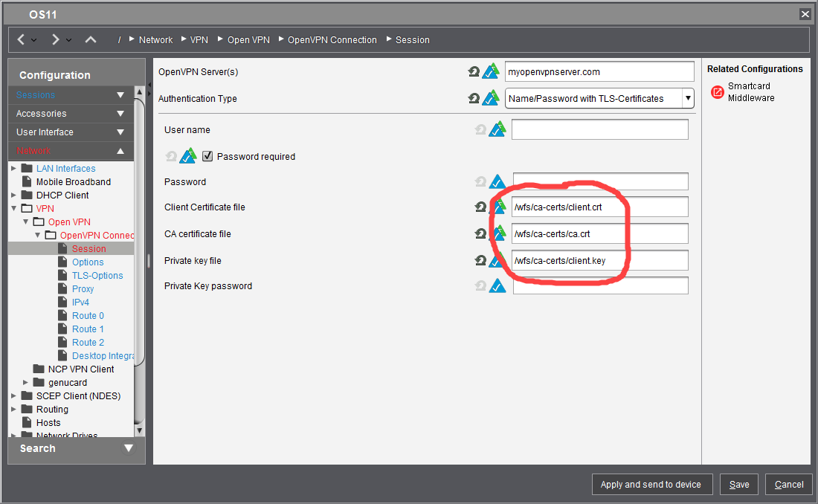
Task: Click reset icon for Private key file
Action: pyautogui.click(x=480, y=261)
